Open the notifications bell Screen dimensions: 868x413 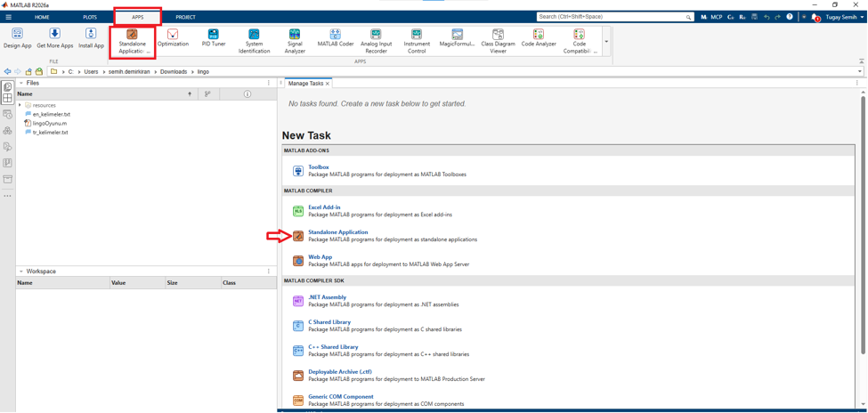coord(815,18)
